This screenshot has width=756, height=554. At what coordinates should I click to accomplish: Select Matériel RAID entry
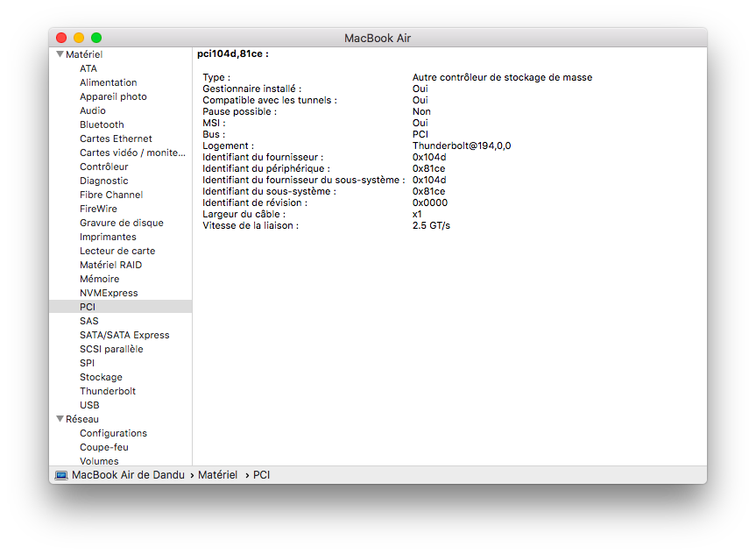(x=111, y=265)
